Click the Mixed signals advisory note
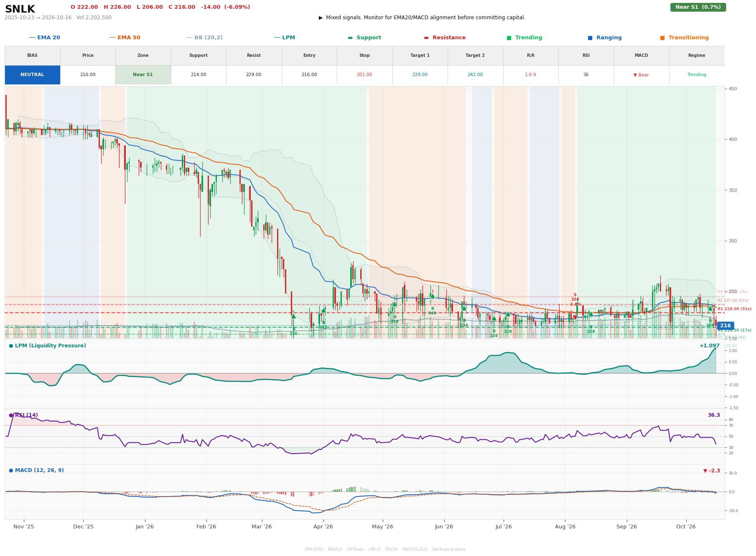The height and width of the screenshot is (556, 756). (422, 18)
